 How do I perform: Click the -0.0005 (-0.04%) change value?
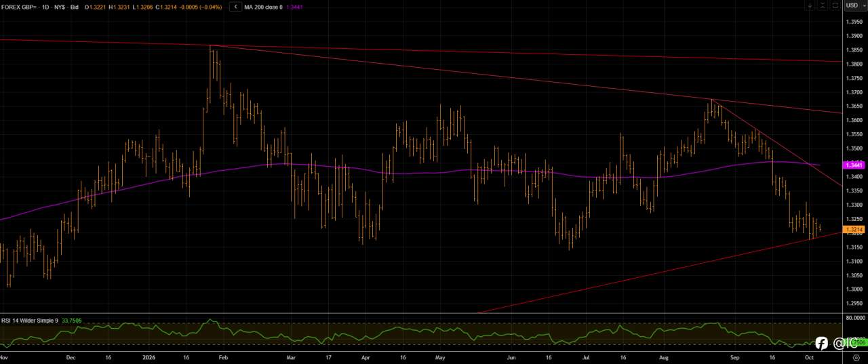201,7
